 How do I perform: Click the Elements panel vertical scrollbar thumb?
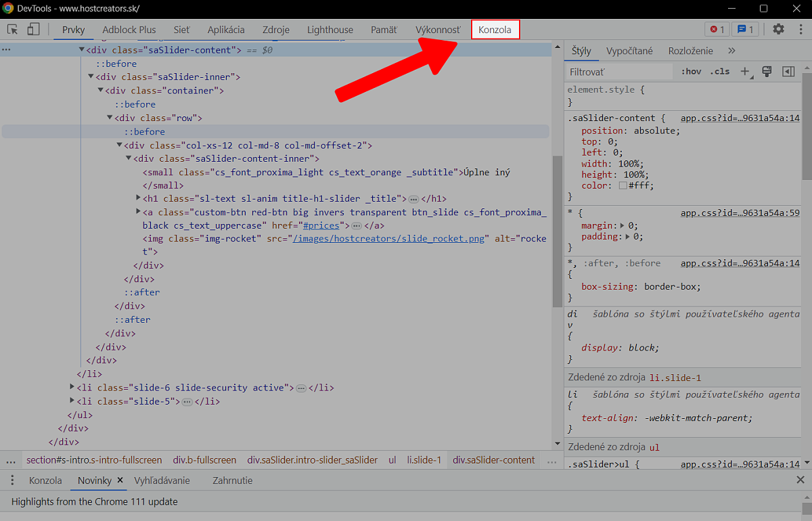tap(558, 230)
